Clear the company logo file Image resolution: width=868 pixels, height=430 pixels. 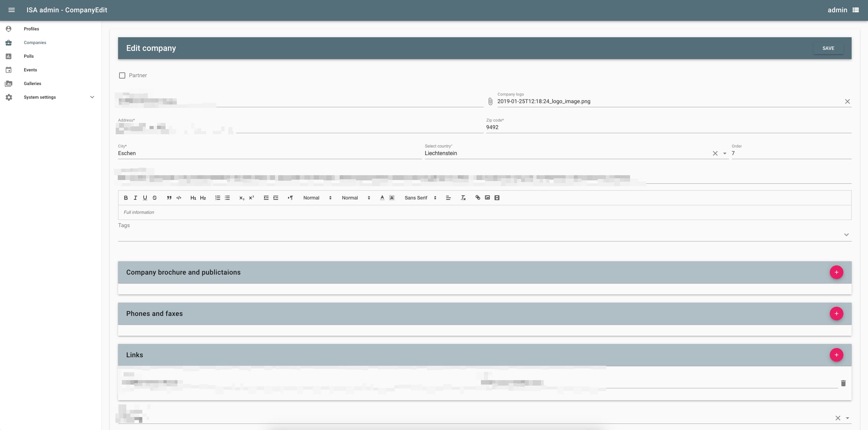(847, 101)
